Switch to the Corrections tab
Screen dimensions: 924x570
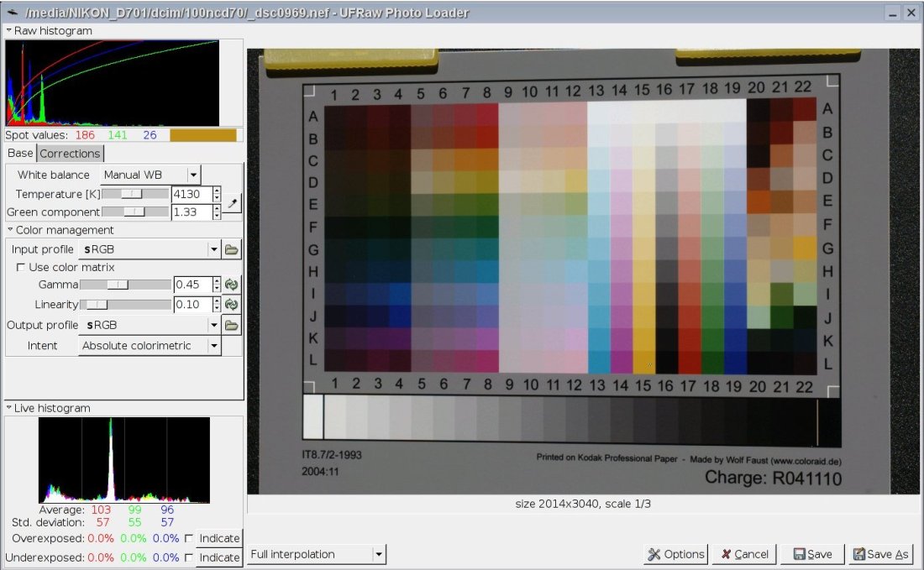pyautogui.click(x=71, y=154)
